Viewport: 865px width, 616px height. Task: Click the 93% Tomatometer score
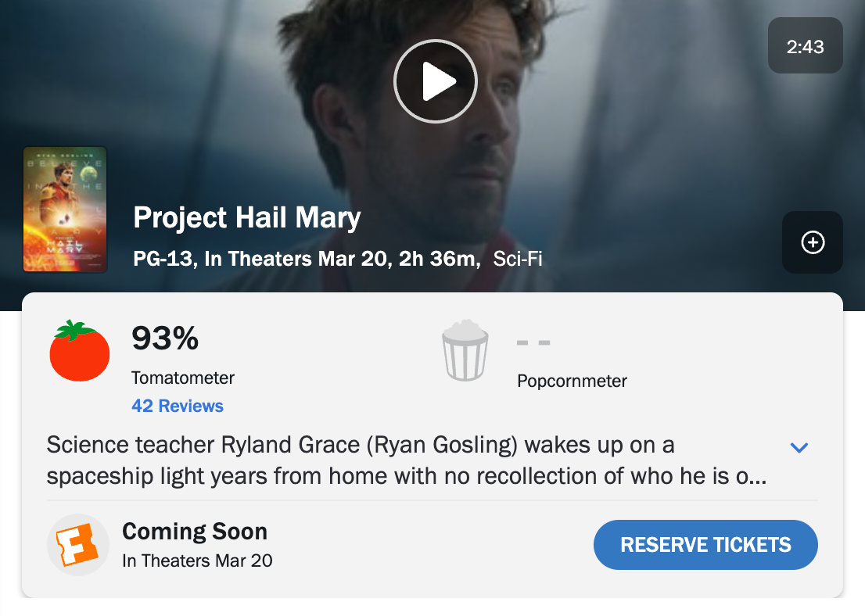pos(165,338)
